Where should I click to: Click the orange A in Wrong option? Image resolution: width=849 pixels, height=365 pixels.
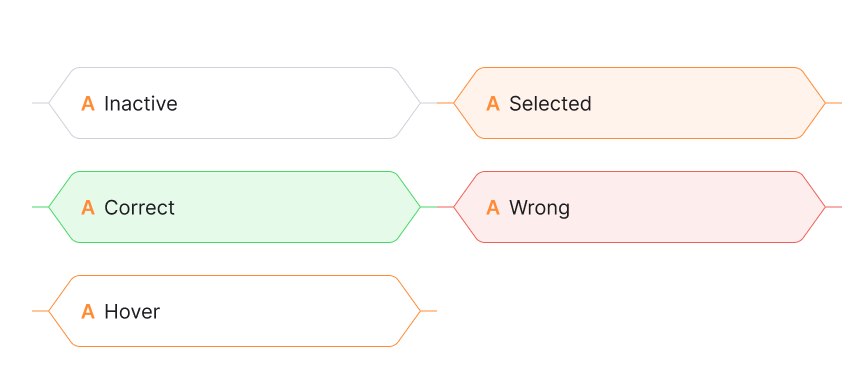click(493, 207)
